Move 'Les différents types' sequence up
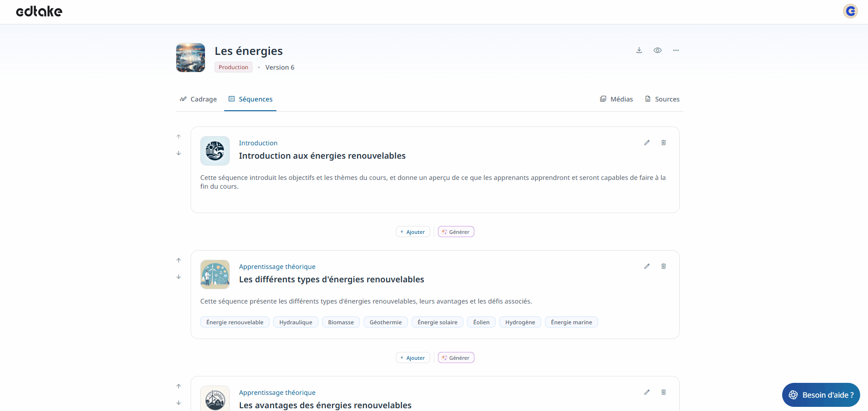868x411 pixels. 179,260
